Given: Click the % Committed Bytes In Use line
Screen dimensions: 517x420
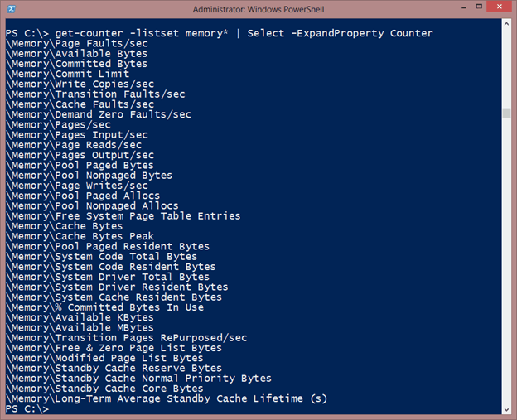Looking at the screenshot, I should (105, 307).
